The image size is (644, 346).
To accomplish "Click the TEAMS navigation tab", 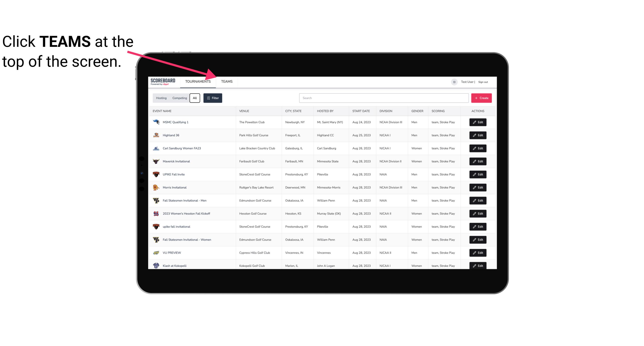I will click(226, 81).
